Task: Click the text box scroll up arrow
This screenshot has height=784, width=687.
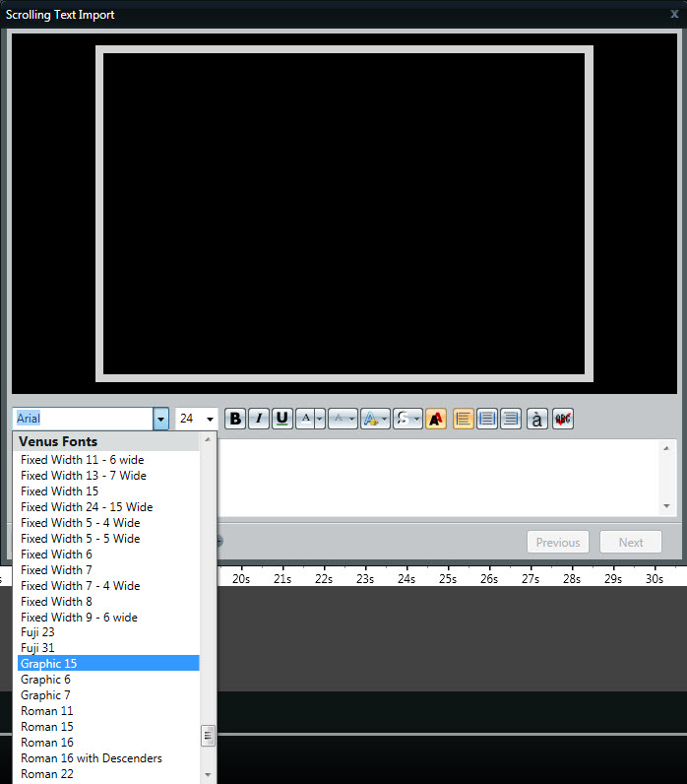Action: pos(666,448)
